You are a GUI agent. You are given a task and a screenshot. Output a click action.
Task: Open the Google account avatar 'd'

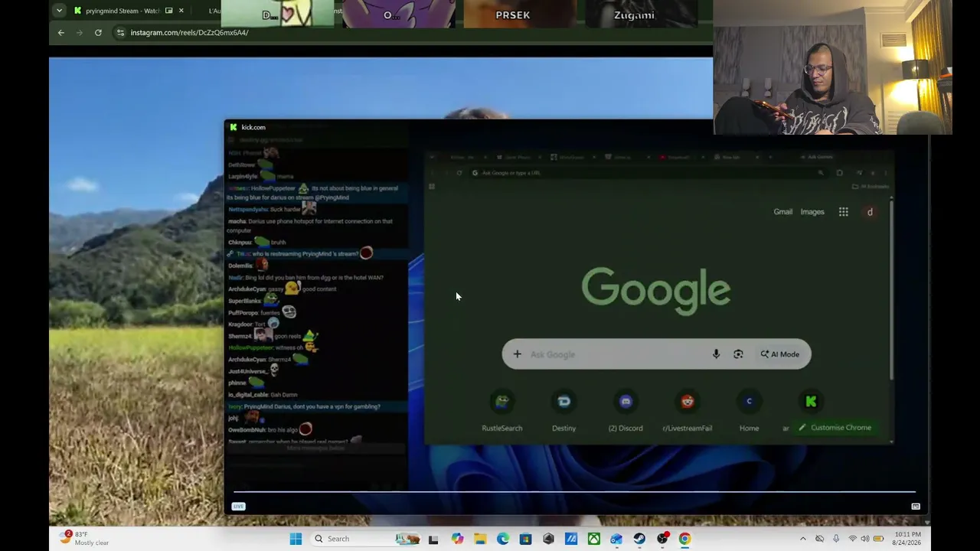(870, 212)
